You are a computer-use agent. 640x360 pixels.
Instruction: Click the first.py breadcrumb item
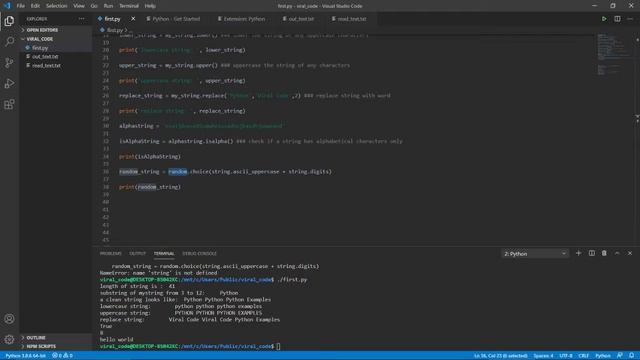coord(114,30)
